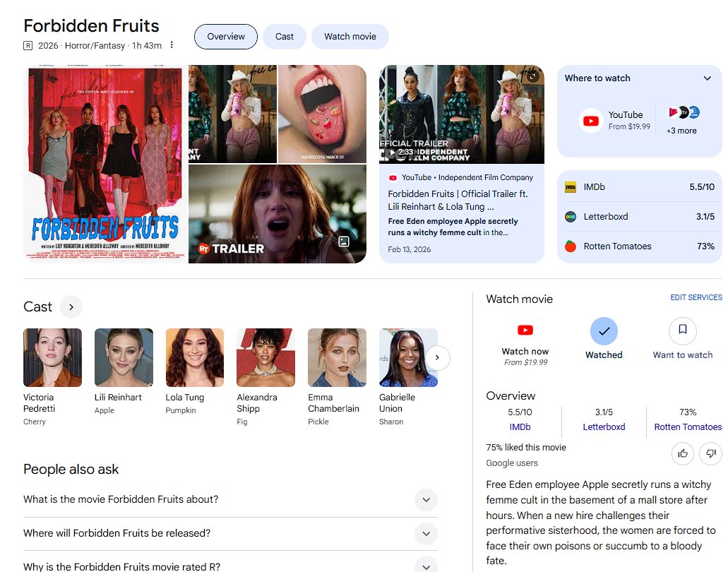Select the Overview tab
728x572 pixels.
point(226,37)
